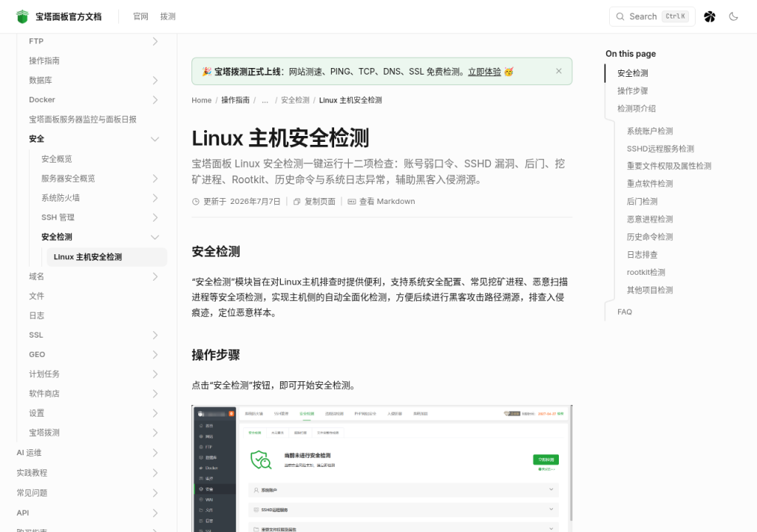Expand 计划任务 chevron

click(155, 374)
